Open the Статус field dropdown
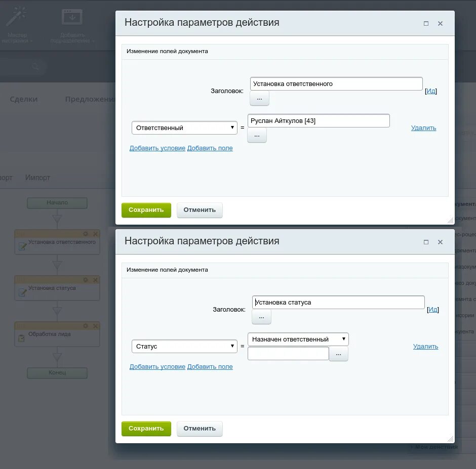 click(x=184, y=346)
